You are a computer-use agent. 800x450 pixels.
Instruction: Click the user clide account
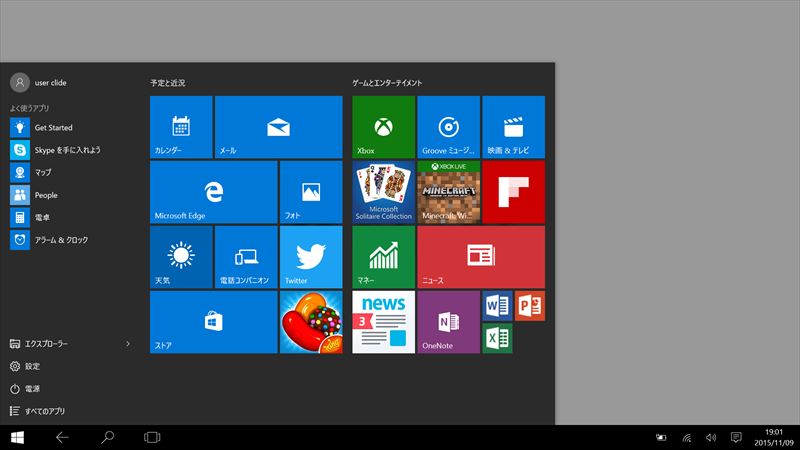click(39, 83)
